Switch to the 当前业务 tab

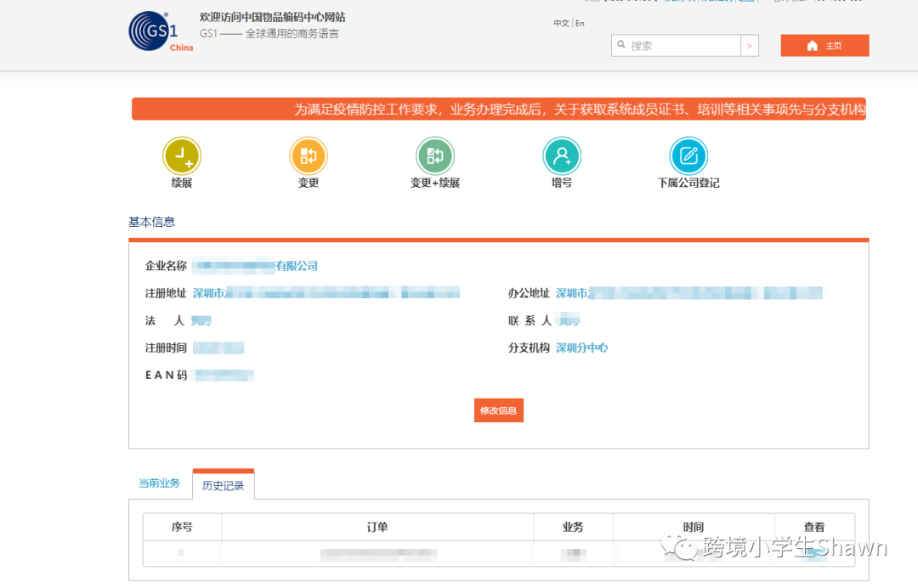click(159, 483)
